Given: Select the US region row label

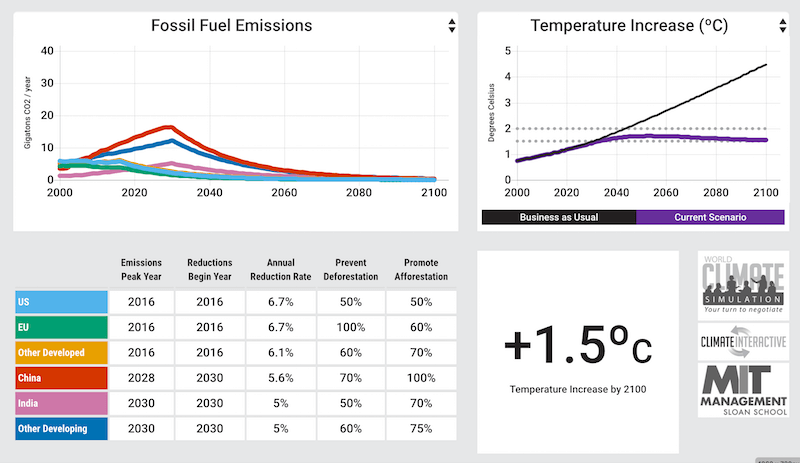Looking at the screenshot, I should 61,302.
